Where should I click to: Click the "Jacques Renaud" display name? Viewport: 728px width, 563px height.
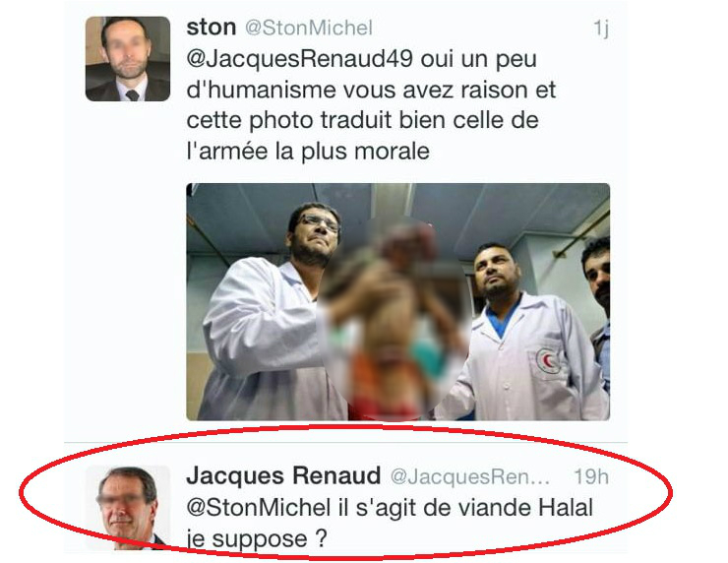pyautogui.click(x=283, y=475)
